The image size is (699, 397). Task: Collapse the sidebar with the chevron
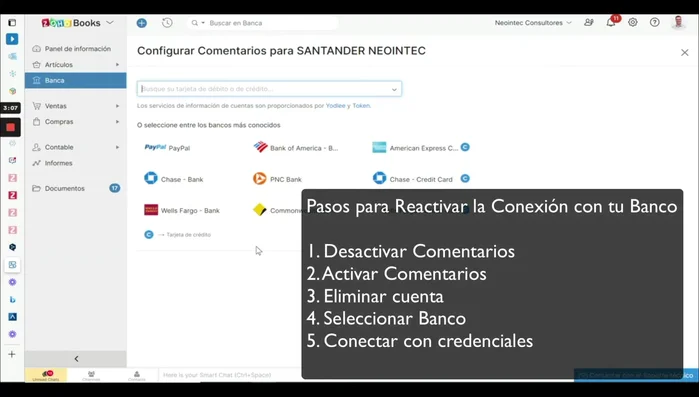76,359
